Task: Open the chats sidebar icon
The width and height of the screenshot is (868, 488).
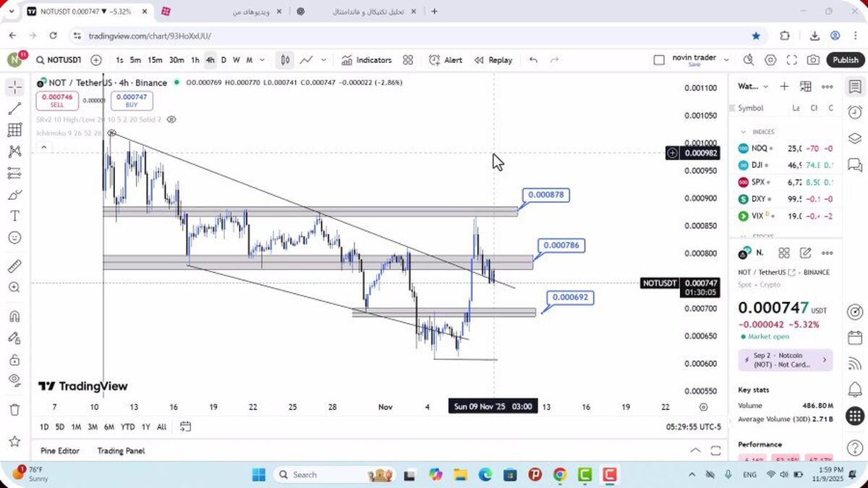Action: [x=855, y=164]
